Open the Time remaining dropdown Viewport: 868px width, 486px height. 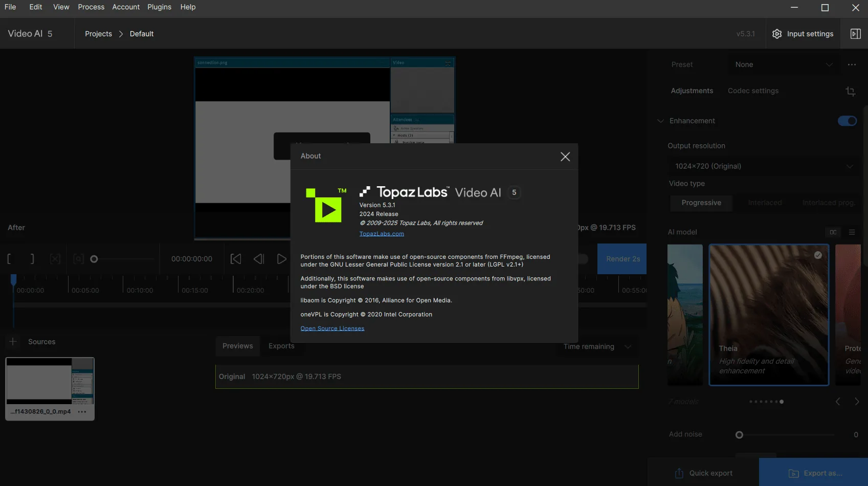coord(596,346)
